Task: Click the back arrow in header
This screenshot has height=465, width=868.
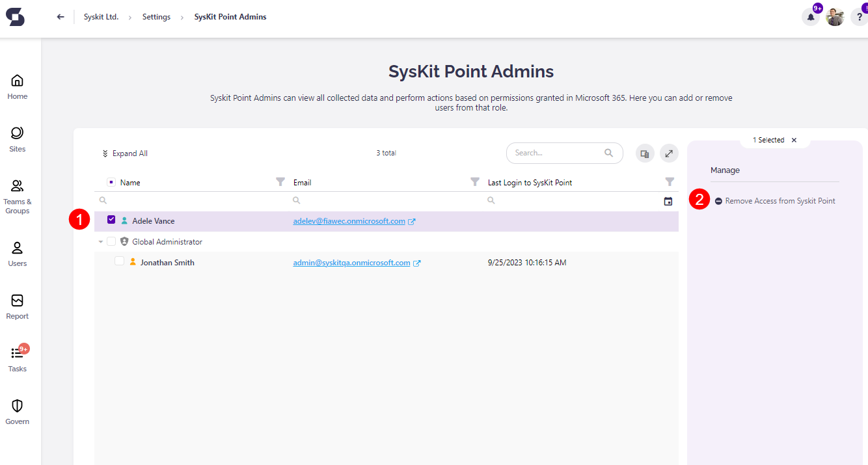Action: pyautogui.click(x=61, y=17)
